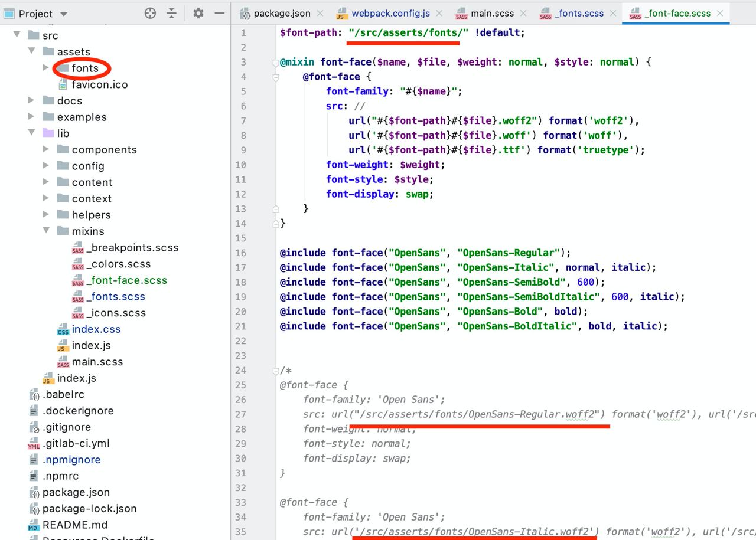Expand the docs folder arrow

coord(31,100)
